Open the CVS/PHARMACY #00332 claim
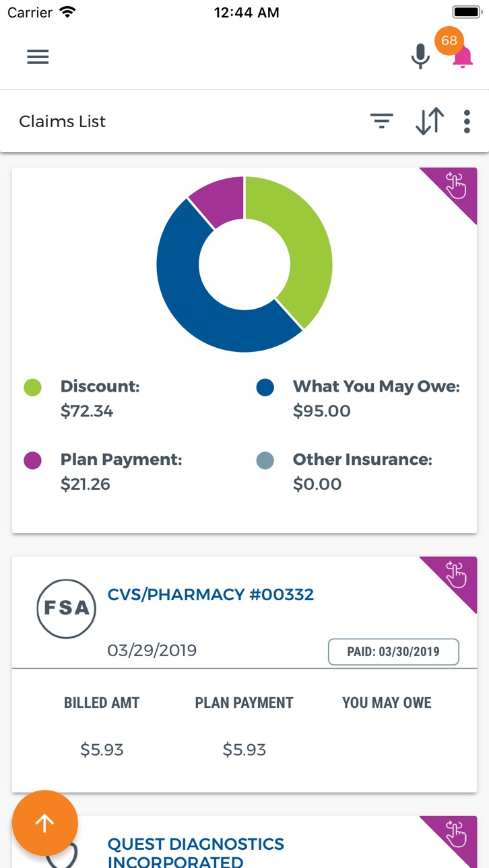The image size is (489, 868). coord(211,595)
